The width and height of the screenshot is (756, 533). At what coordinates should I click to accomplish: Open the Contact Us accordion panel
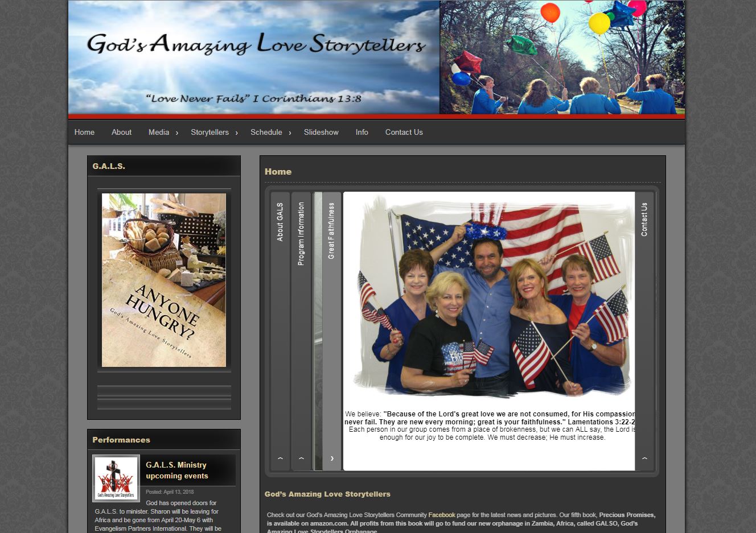[644, 220]
